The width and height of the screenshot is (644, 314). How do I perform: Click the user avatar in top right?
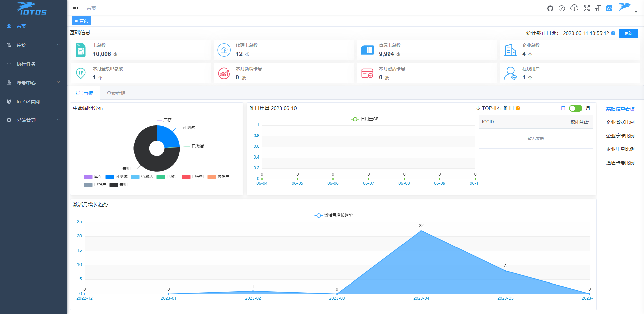[x=625, y=7]
